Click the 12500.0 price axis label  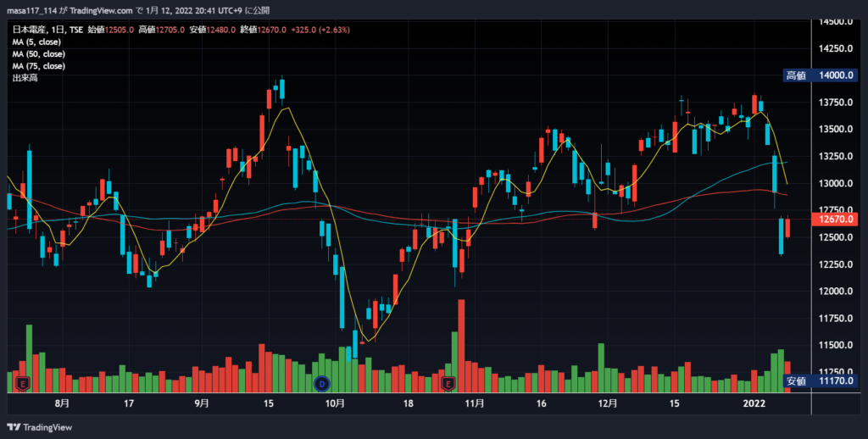pyautogui.click(x=835, y=237)
